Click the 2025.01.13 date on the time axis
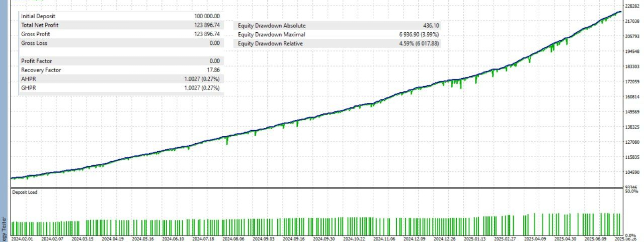This screenshot has height=242, width=644. [475, 239]
